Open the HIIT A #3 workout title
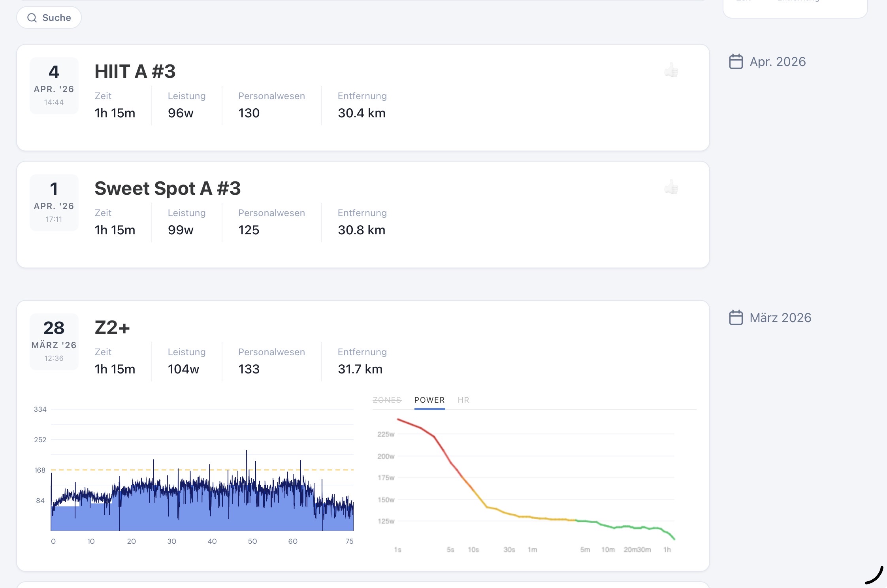Image resolution: width=887 pixels, height=588 pixels. coord(135,72)
